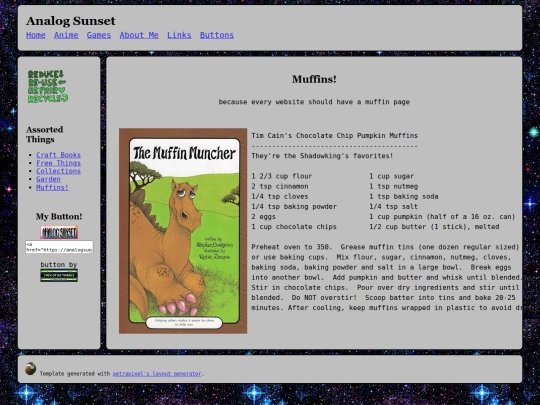Select the Muffins! sidebar link
This screenshot has height=405, width=540.
(x=52, y=187)
